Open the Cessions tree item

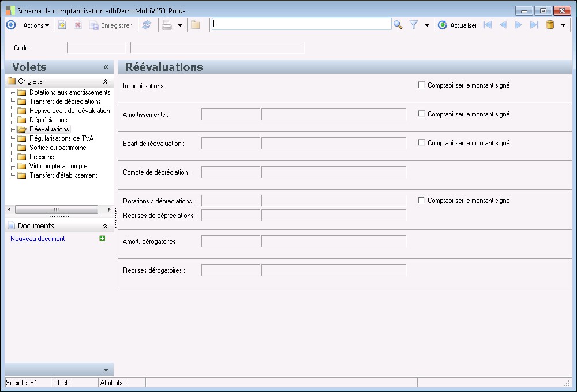click(42, 157)
